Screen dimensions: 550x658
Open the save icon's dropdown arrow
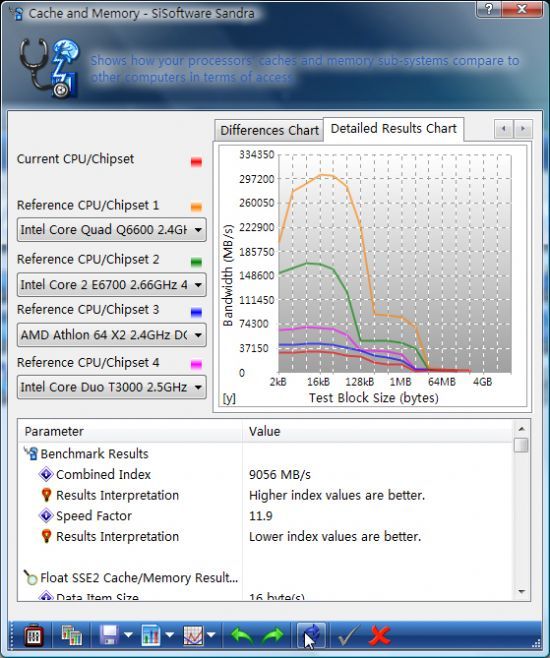[128, 635]
